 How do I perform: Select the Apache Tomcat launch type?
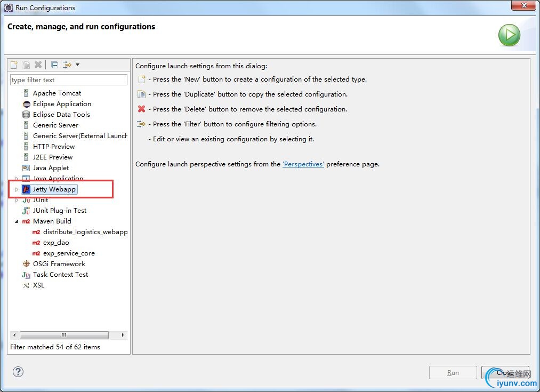click(x=57, y=93)
